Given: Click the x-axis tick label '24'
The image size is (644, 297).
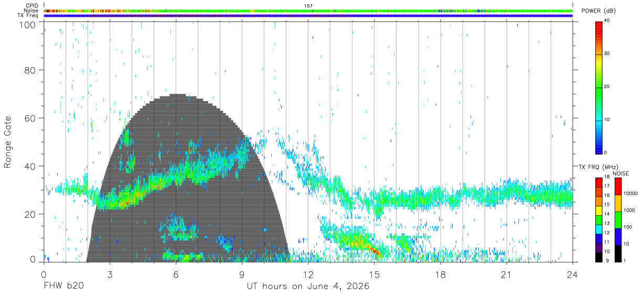Looking at the screenshot, I should [x=573, y=274].
